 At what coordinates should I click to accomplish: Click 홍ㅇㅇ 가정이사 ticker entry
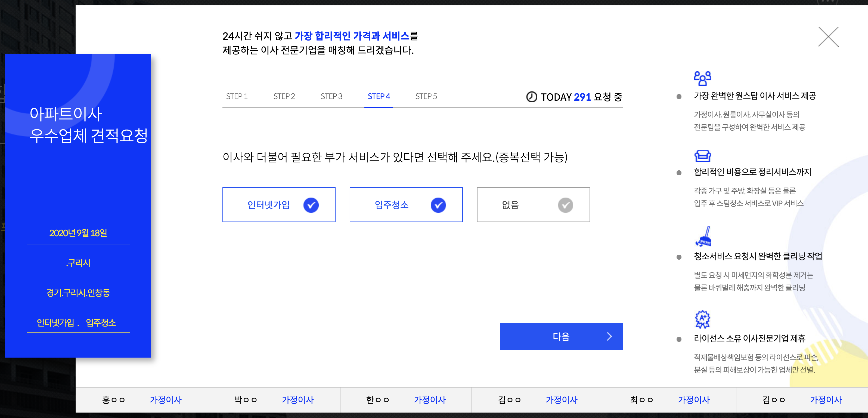(141, 400)
